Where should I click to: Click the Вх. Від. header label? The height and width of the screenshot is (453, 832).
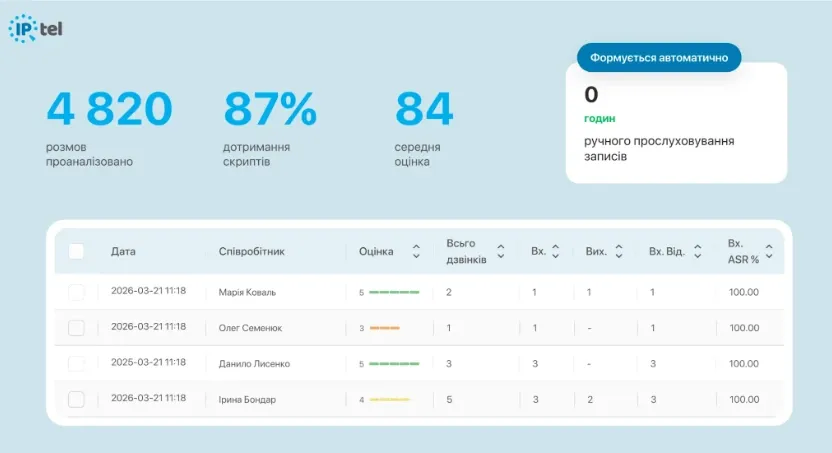click(x=666, y=251)
